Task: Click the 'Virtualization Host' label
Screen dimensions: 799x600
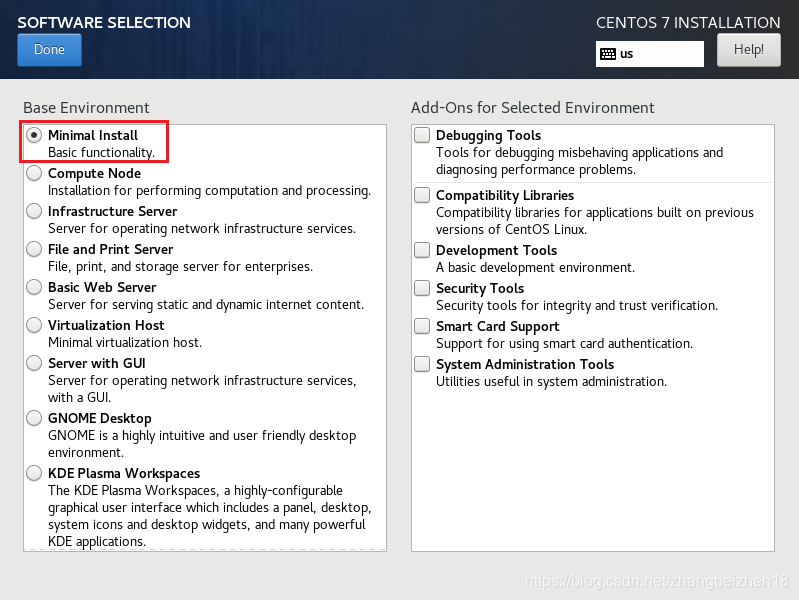Action: (106, 325)
